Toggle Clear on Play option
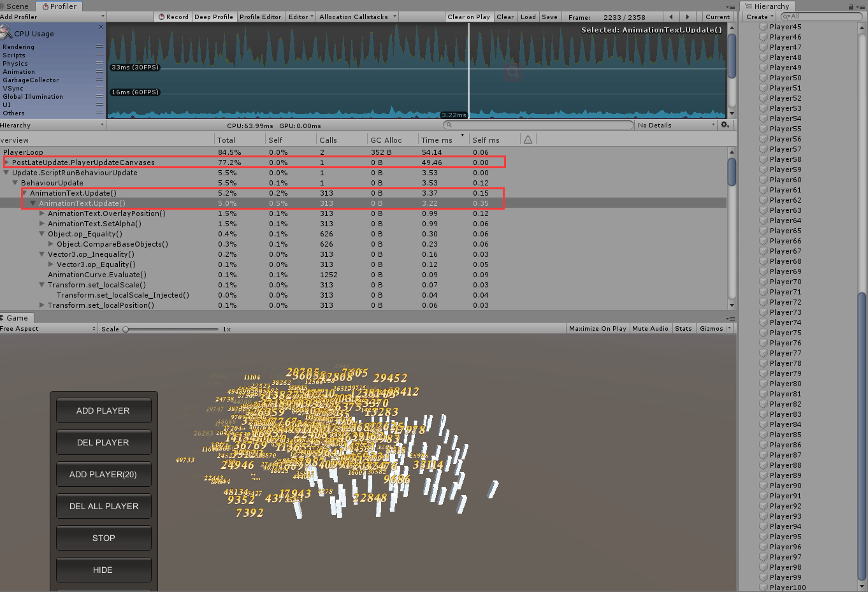The height and width of the screenshot is (592, 868). (468, 17)
